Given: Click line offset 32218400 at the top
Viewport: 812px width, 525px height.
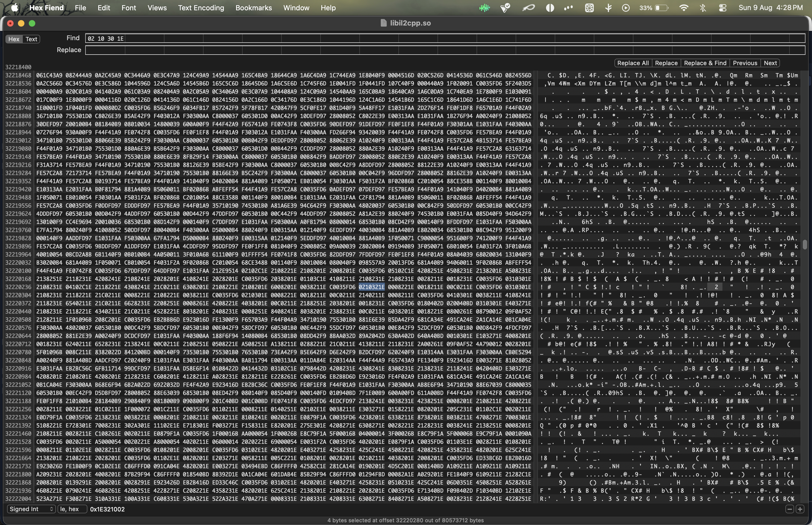Looking at the screenshot, I should (x=18, y=67).
